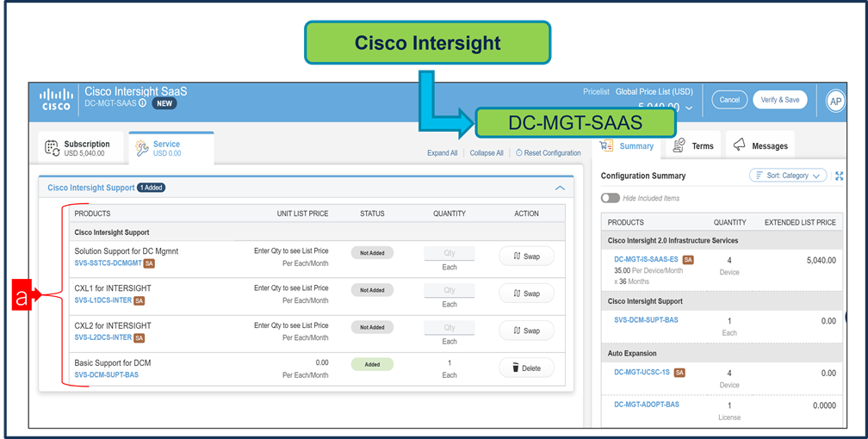Swap Solution Support for DC Mgmnt
The width and height of the screenshot is (868, 439).
tap(526, 257)
